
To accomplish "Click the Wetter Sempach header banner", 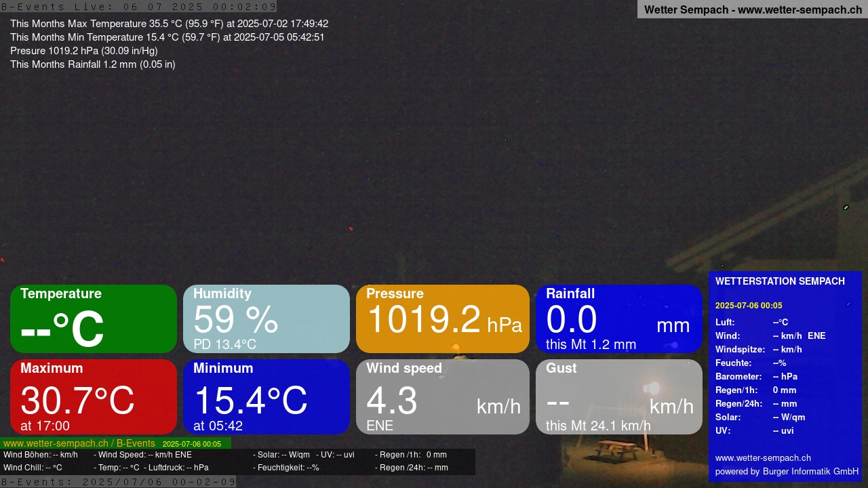I will [753, 9].
